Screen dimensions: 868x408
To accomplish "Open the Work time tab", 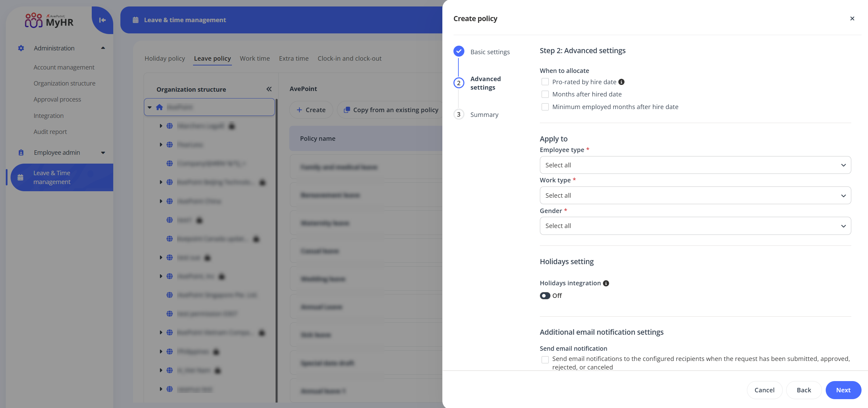I will [255, 58].
